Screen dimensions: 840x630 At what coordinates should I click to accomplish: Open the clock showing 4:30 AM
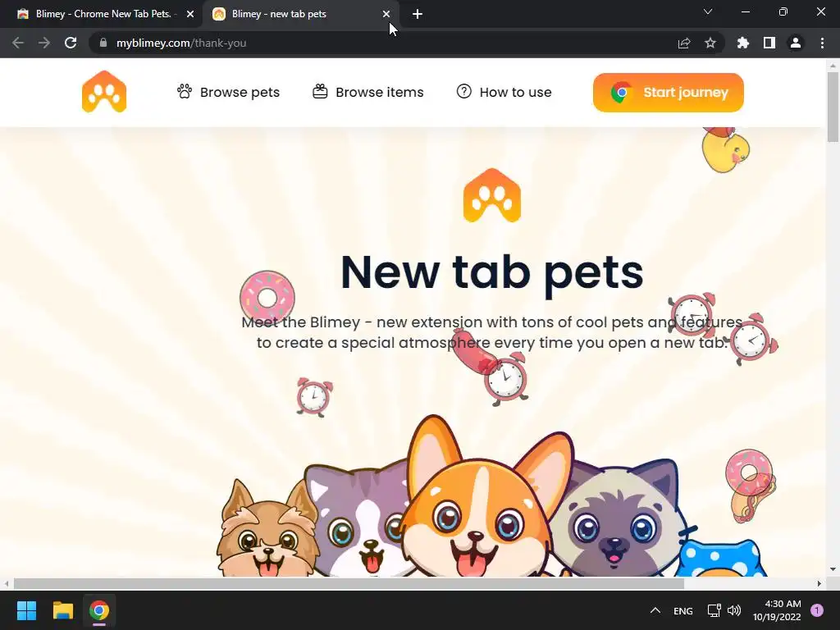point(777,610)
